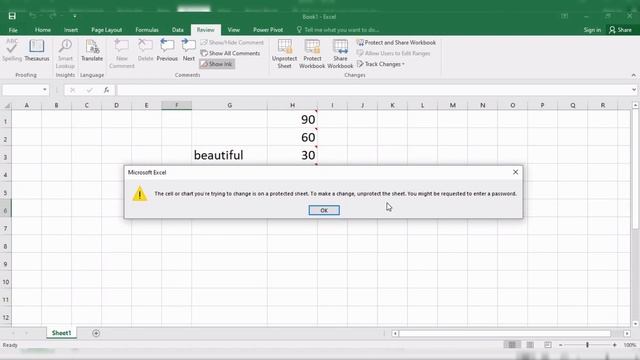Insert a New Comment
The image size is (640, 360).
pos(122,54)
